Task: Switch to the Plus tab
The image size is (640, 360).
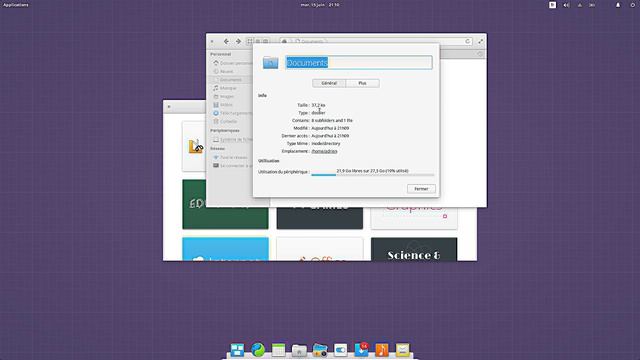Action: coord(362,83)
